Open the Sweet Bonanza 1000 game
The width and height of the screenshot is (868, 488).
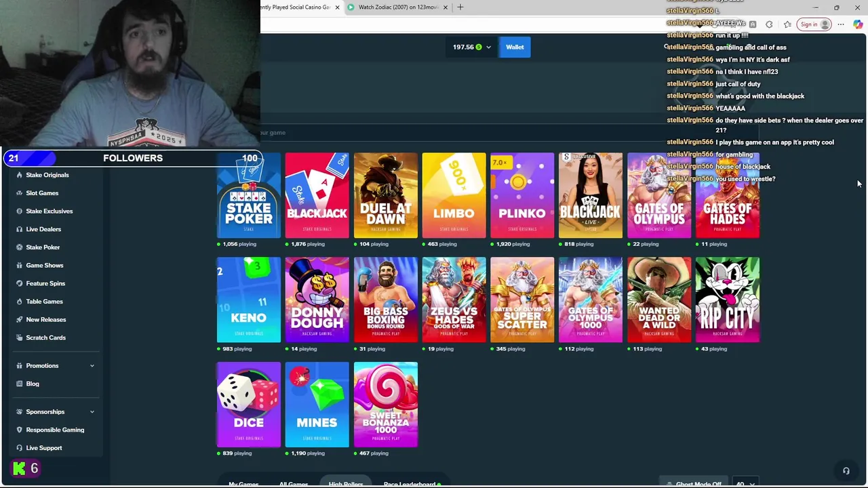(x=385, y=405)
